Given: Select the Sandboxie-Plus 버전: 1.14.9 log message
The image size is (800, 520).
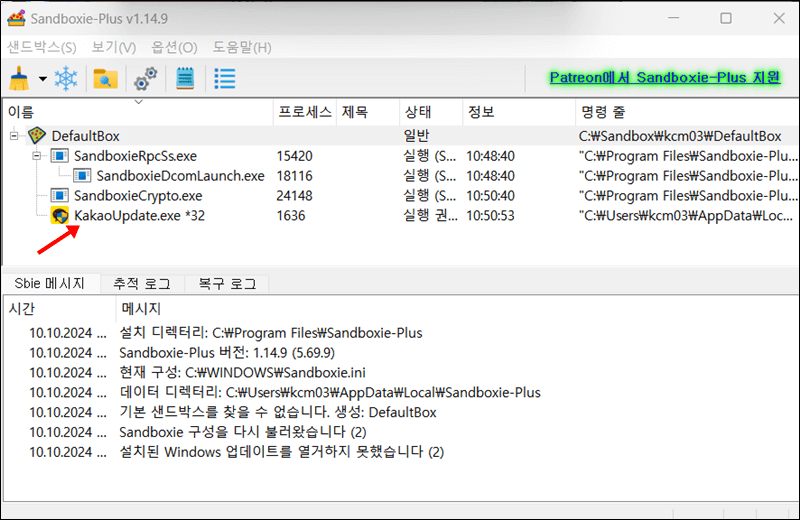Looking at the screenshot, I should click(x=227, y=353).
